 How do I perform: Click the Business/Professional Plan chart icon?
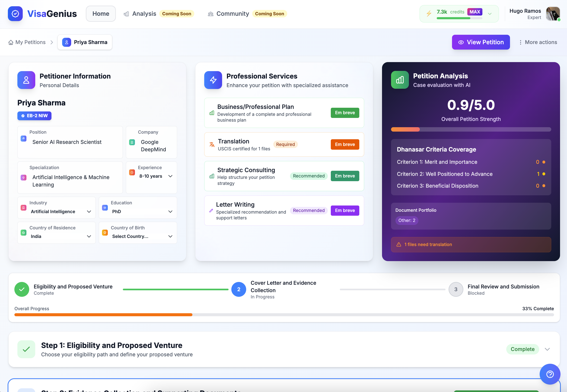click(212, 113)
